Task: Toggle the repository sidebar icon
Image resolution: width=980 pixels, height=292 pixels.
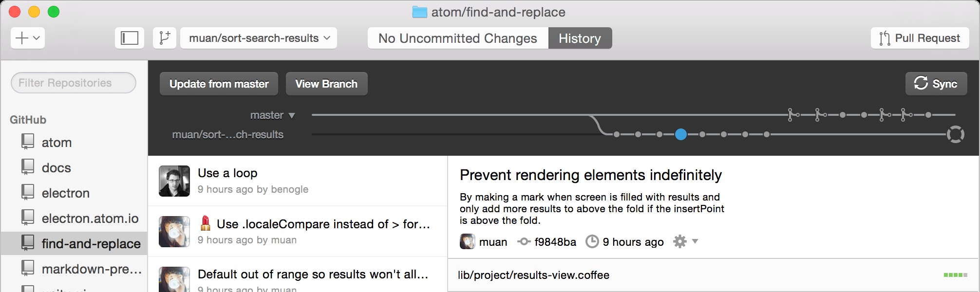Action: 129,37
